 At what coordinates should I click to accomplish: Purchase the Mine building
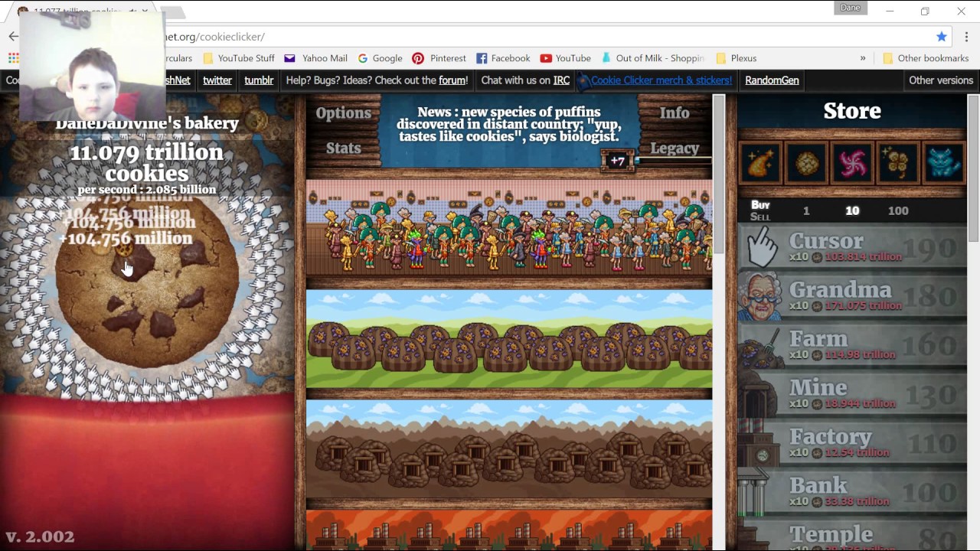click(x=852, y=395)
